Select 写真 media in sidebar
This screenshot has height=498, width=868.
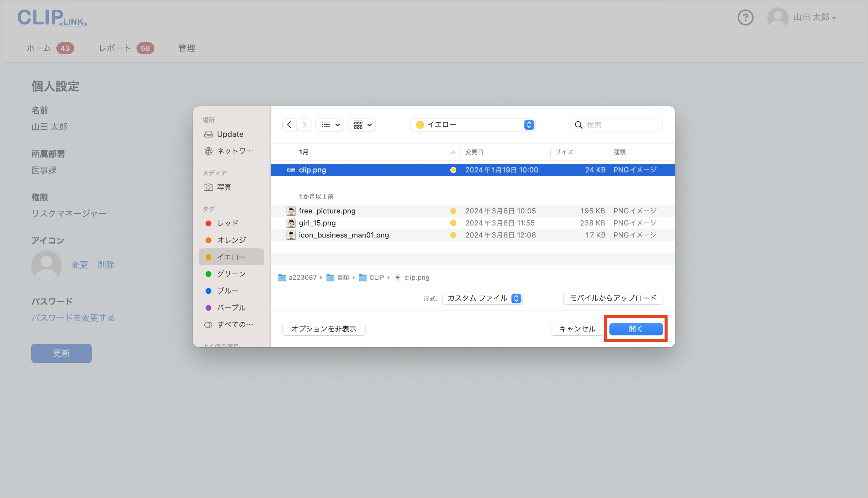224,187
